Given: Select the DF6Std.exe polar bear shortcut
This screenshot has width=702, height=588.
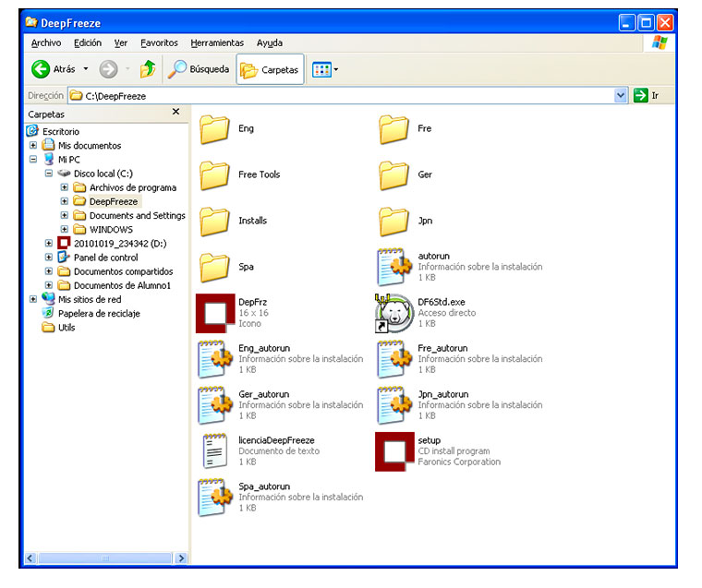Looking at the screenshot, I should click(x=394, y=313).
